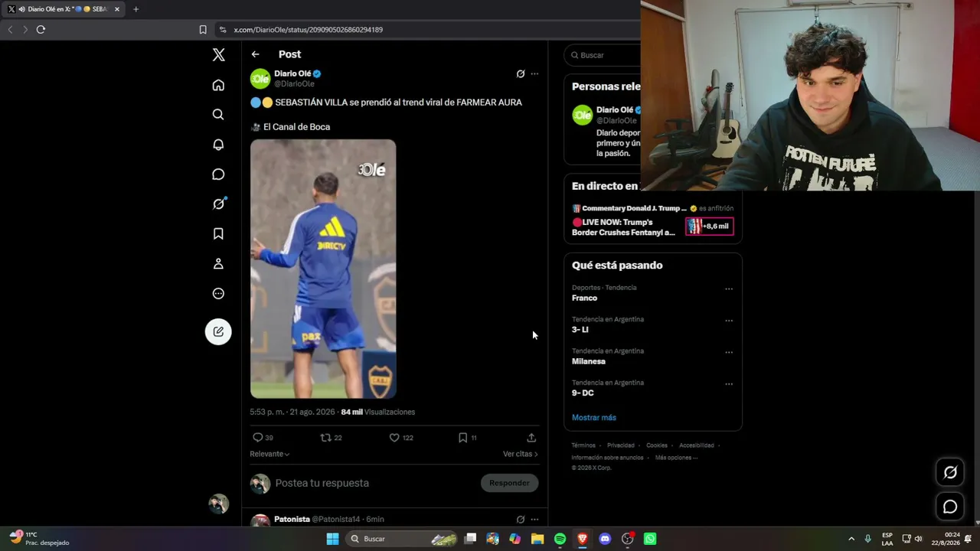Open the Accesibilidad footer link
Image resolution: width=980 pixels, height=551 pixels.
(x=697, y=445)
